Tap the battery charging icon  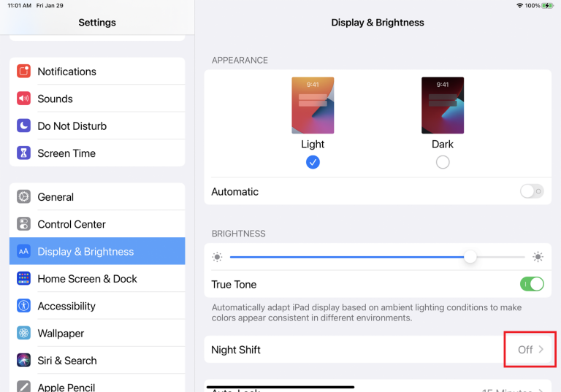(547, 5)
